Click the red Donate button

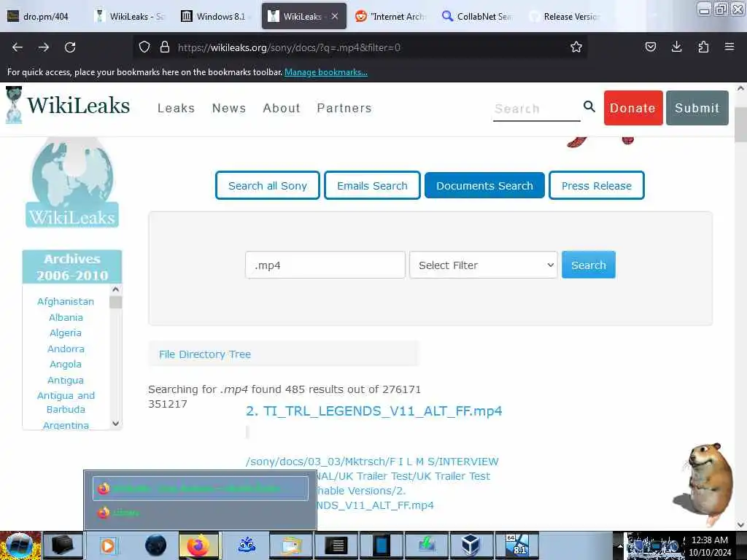(x=633, y=108)
